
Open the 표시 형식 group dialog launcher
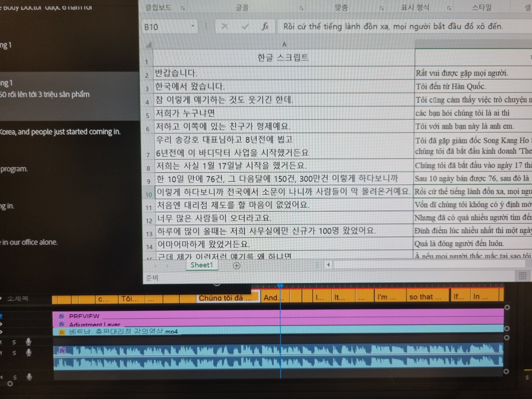pyautogui.click(x=449, y=8)
